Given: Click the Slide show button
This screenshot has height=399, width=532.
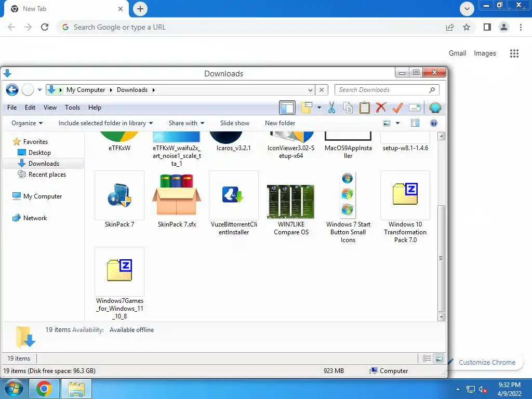Looking at the screenshot, I should [234, 123].
